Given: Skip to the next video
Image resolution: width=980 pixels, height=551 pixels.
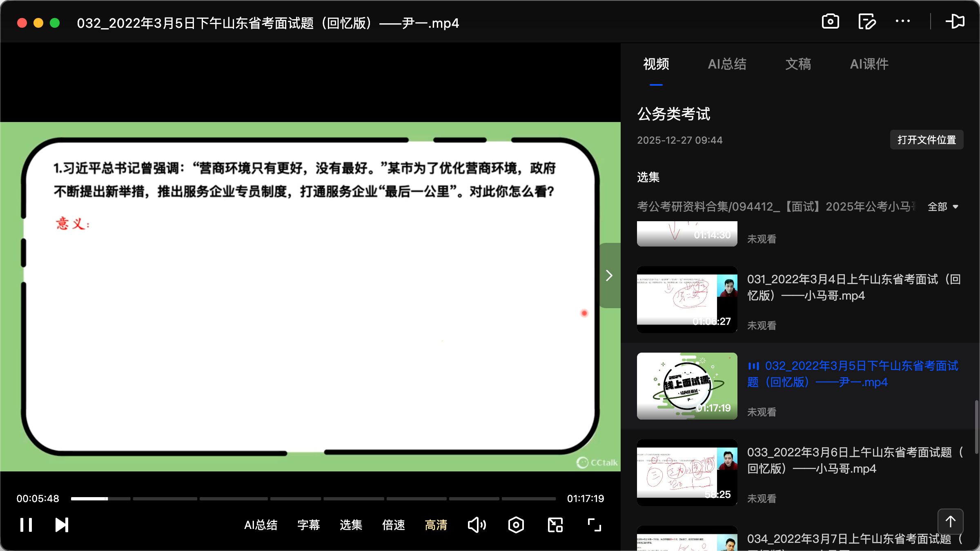Looking at the screenshot, I should [x=61, y=525].
